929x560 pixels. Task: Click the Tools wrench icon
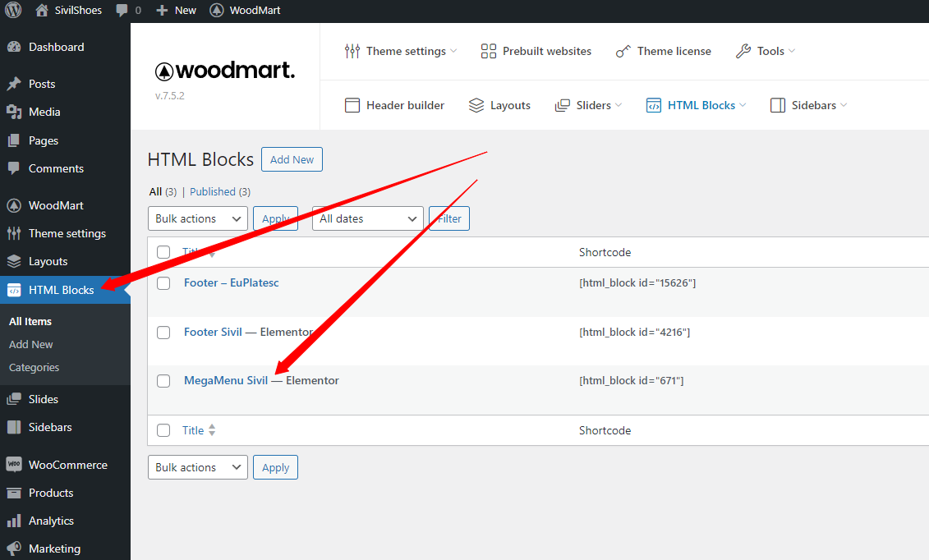click(743, 52)
